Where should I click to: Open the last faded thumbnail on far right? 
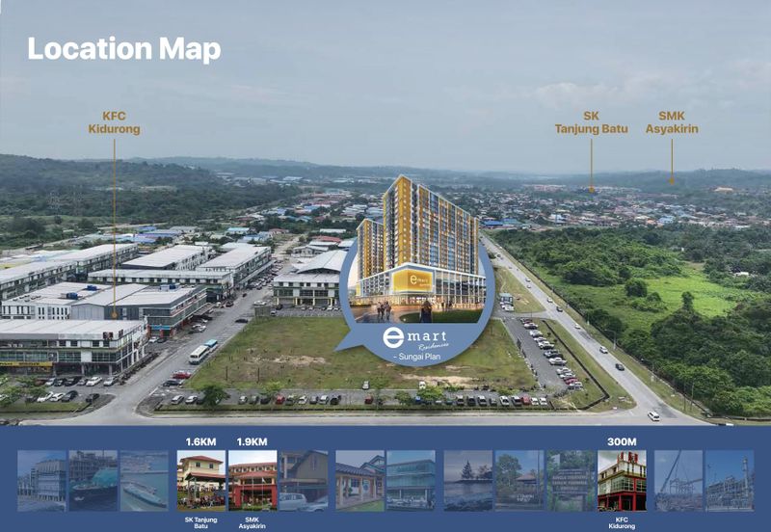pyautogui.click(x=730, y=480)
